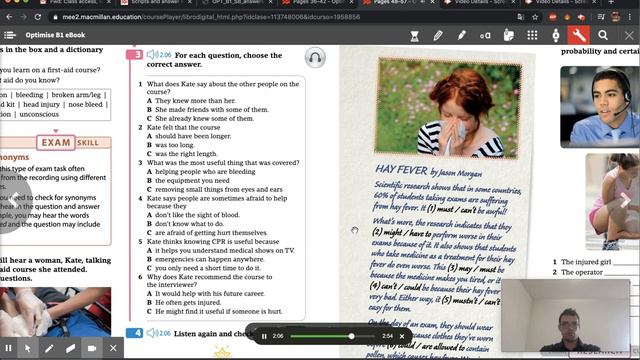Toggle the red wrench tools button

579,35
